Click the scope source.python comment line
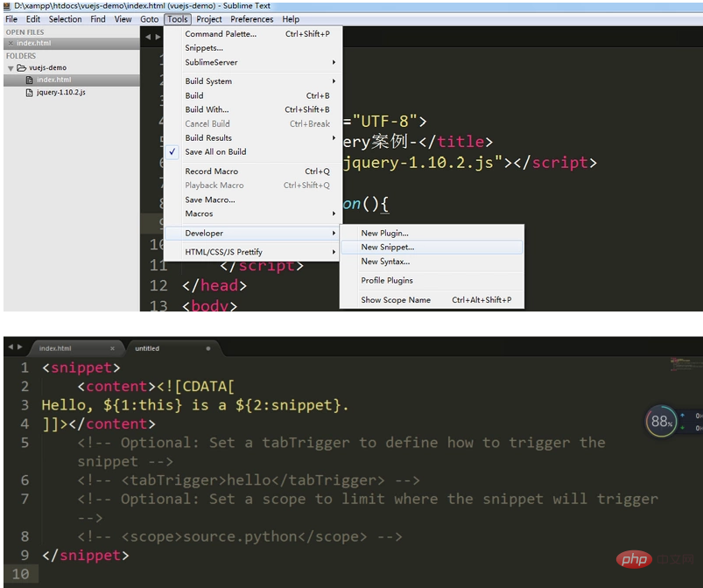This screenshot has height=588, width=703. (239, 536)
